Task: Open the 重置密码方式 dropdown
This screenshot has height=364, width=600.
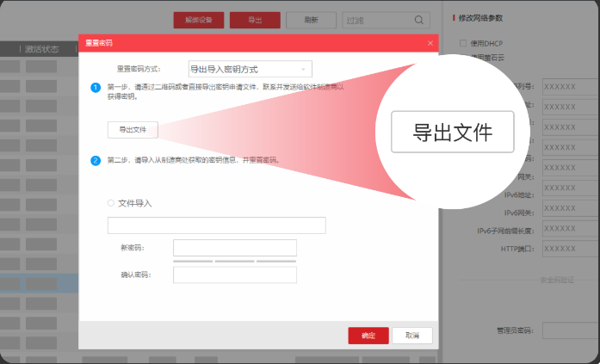Action: click(250, 69)
